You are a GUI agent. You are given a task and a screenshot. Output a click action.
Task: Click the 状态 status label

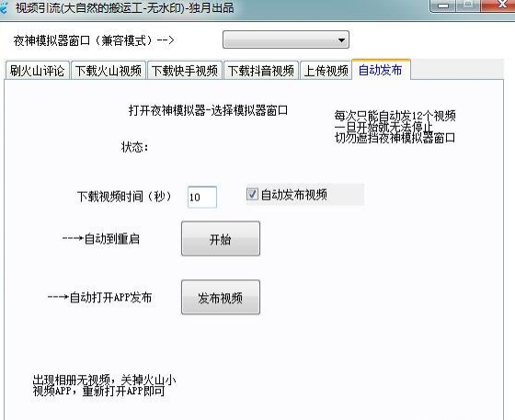pos(135,147)
